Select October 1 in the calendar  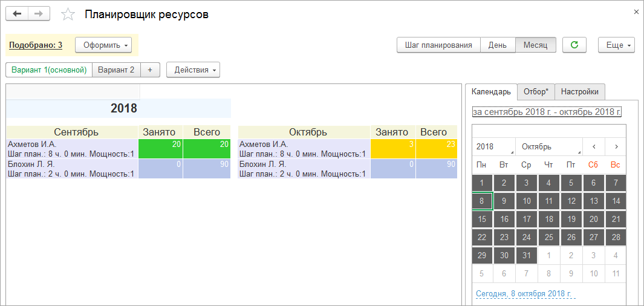tap(483, 183)
